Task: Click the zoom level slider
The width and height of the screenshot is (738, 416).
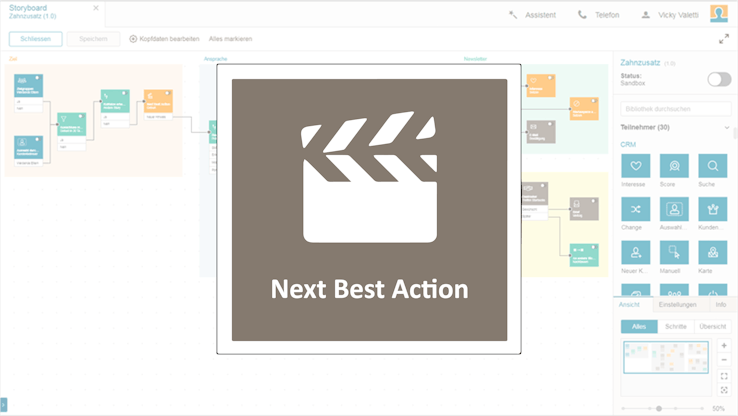Action: click(x=659, y=408)
